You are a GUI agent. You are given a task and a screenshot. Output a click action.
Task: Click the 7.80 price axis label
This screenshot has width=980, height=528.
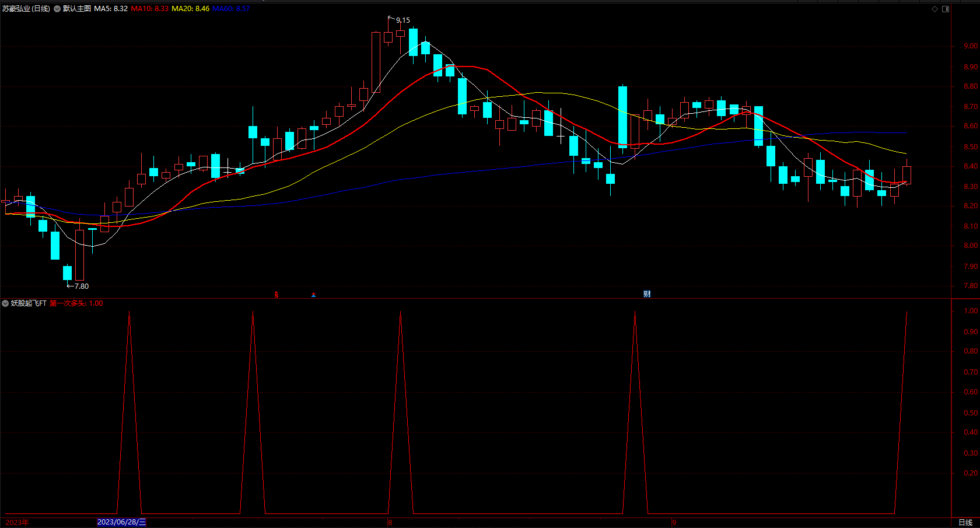pos(971,286)
